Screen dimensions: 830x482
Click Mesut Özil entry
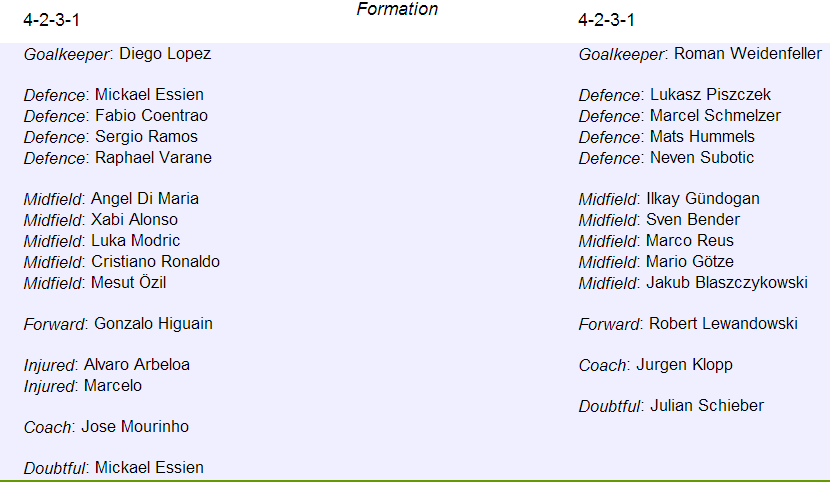click(x=129, y=283)
